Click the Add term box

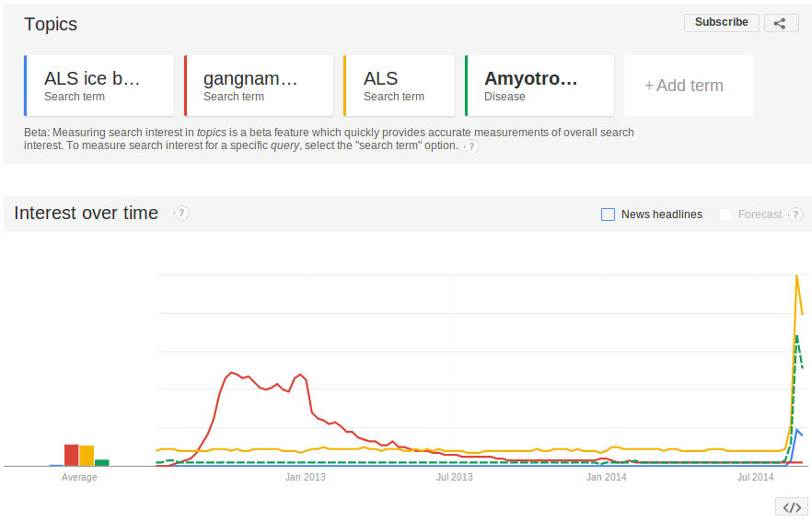coord(689,86)
